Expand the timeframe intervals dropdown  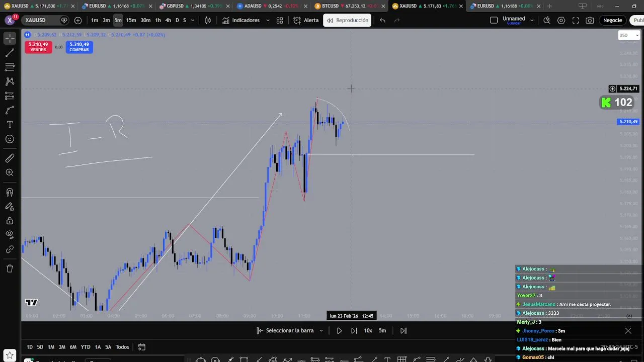coord(193,20)
